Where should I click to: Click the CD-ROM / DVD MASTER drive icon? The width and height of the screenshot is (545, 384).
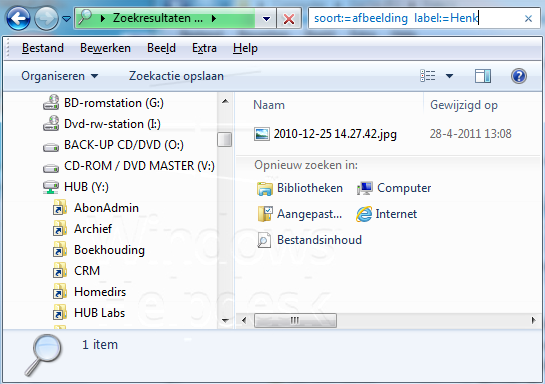51,168
